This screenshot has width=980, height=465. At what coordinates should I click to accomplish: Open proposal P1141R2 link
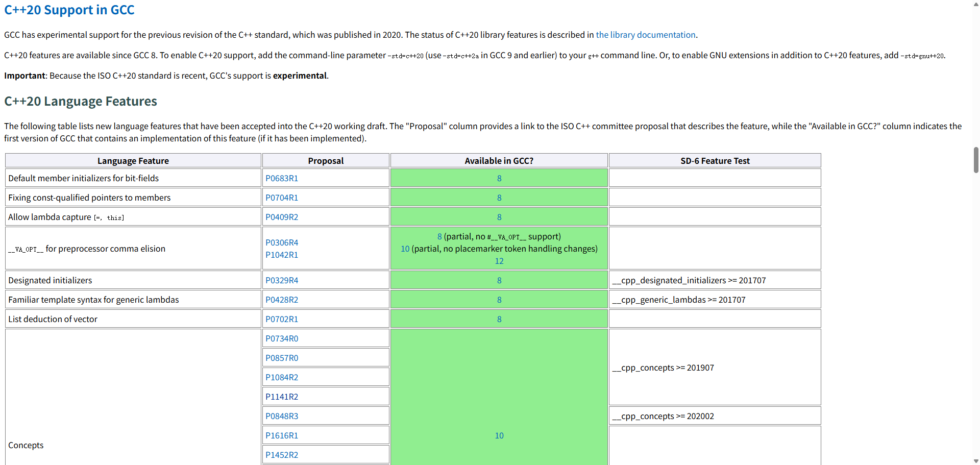coord(282,397)
